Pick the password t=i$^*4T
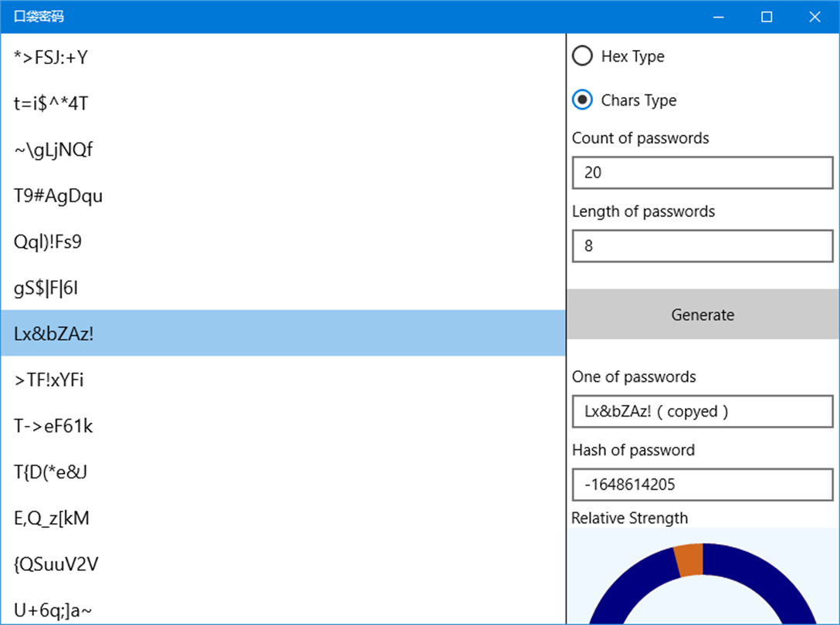Viewport: 840px width, 625px height. coord(283,103)
